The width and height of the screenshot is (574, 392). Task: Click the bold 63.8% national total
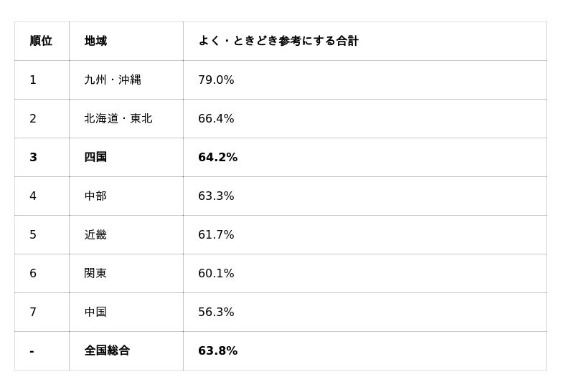pyautogui.click(x=217, y=351)
